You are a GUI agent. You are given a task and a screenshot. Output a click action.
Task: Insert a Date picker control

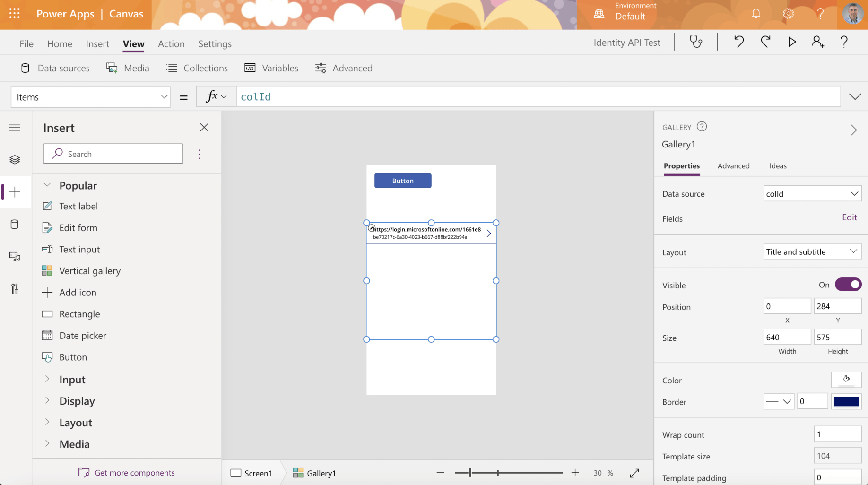(x=74, y=336)
